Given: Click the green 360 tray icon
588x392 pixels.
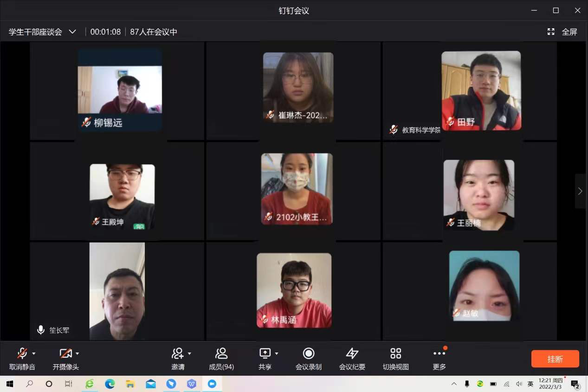Looking at the screenshot, I should click(480, 384).
